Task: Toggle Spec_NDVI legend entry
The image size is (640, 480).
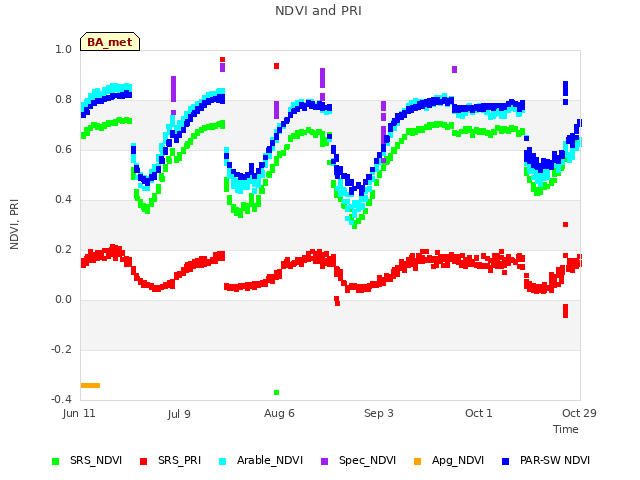Action: pyautogui.click(x=358, y=461)
